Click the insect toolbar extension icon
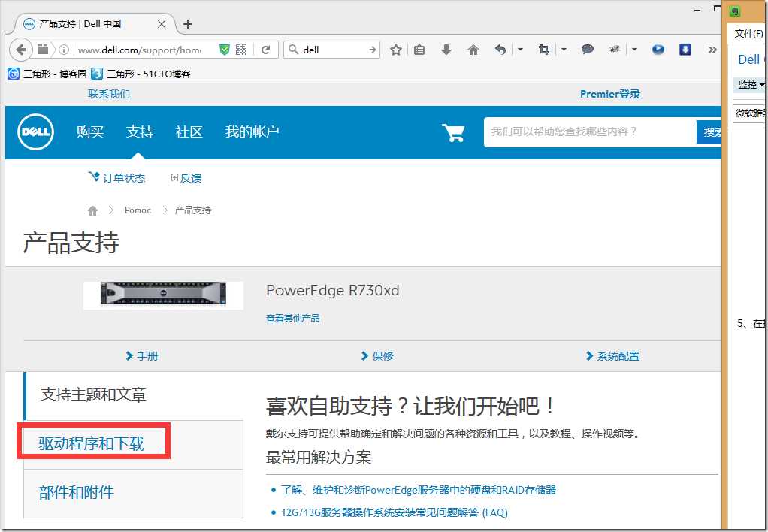The height and width of the screenshot is (532, 768). pyautogui.click(x=614, y=49)
